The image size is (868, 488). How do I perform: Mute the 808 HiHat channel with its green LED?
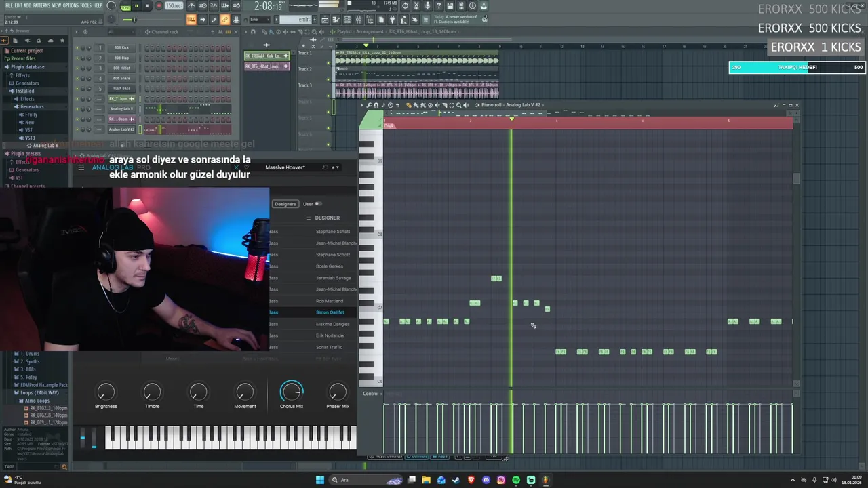77,68
